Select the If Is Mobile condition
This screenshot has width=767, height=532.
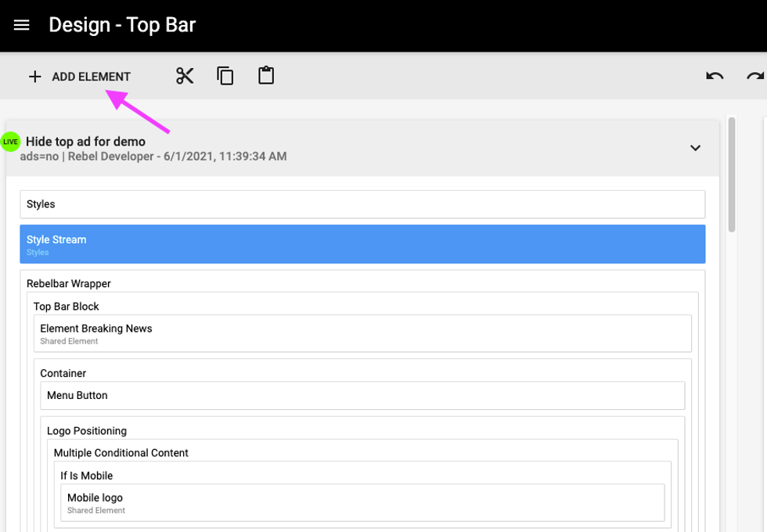pos(87,475)
